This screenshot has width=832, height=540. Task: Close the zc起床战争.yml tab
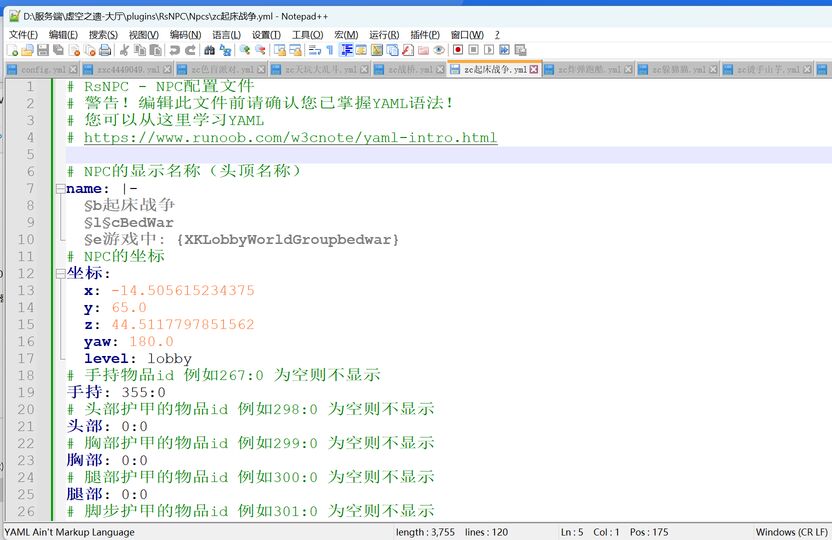pos(534,69)
